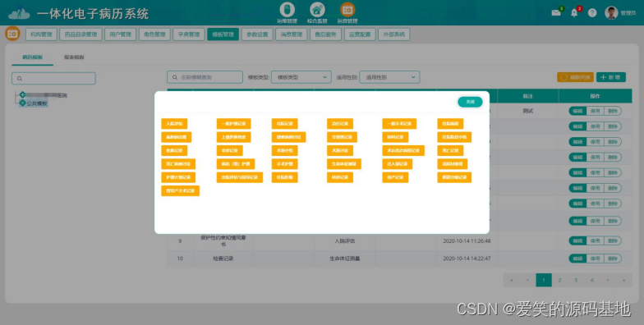This screenshot has width=644, height=325.
Task: Select the 一般手术记录 tag
Action: coord(399,123)
